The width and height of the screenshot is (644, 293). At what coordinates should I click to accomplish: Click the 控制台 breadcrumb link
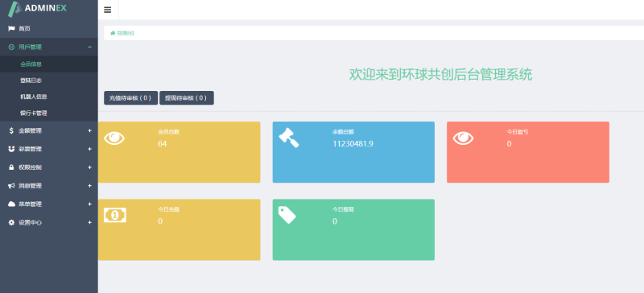pyautogui.click(x=126, y=33)
